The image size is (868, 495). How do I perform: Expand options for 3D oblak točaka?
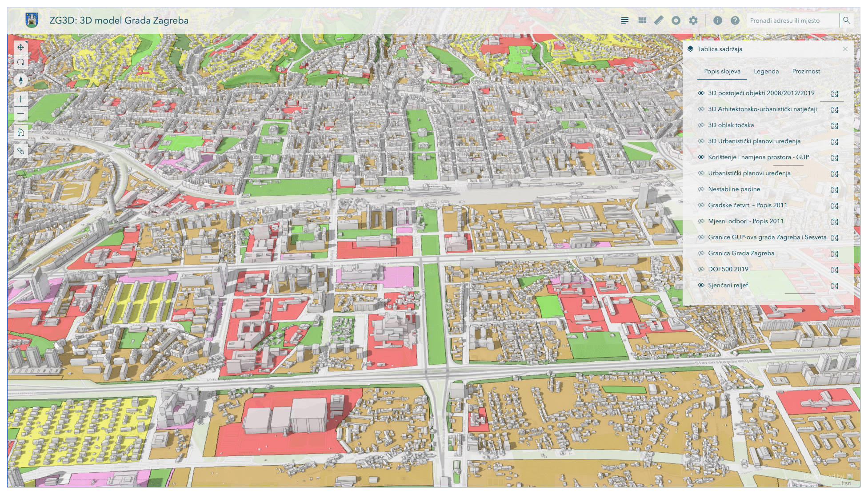pos(834,126)
